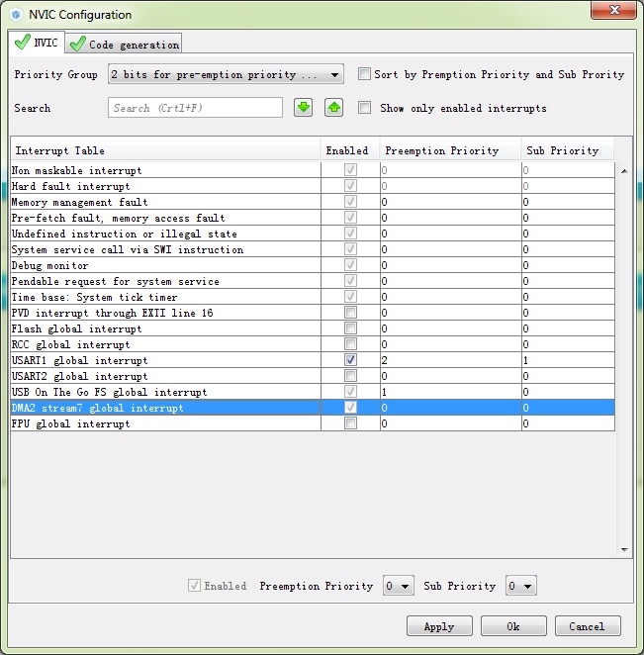Enable the USART2 global interrupt checkbox
The height and width of the screenshot is (655, 644).
coord(350,376)
